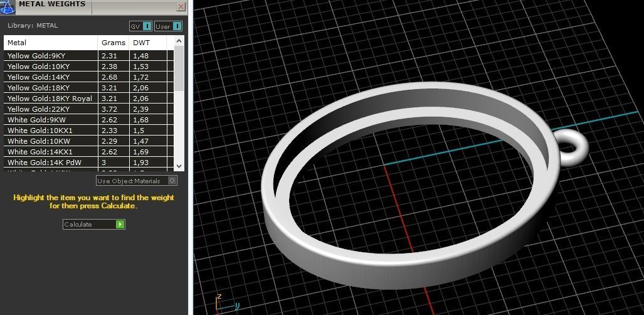Click the Library: METAL label
This screenshot has width=644, height=315.
33,26
